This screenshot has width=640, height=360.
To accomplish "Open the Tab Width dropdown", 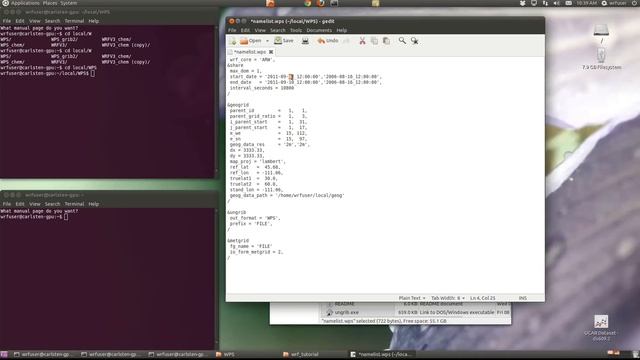I will coord(447,298).
